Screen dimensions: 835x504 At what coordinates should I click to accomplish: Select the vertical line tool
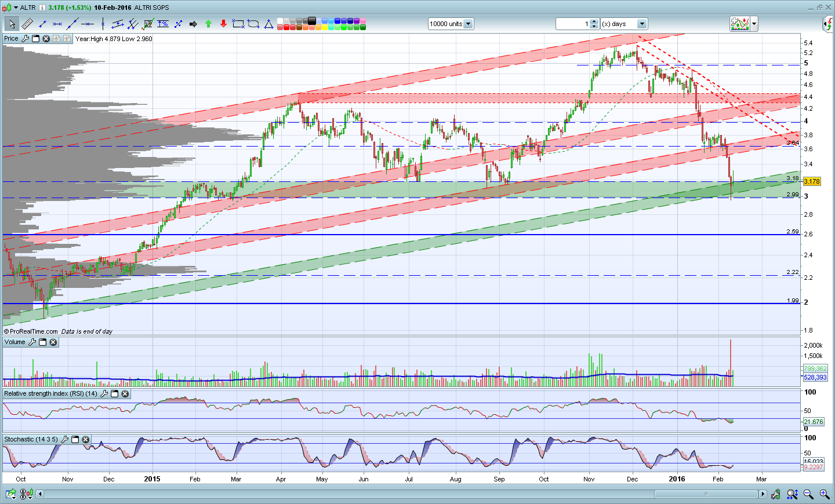[x=103, y=24]
